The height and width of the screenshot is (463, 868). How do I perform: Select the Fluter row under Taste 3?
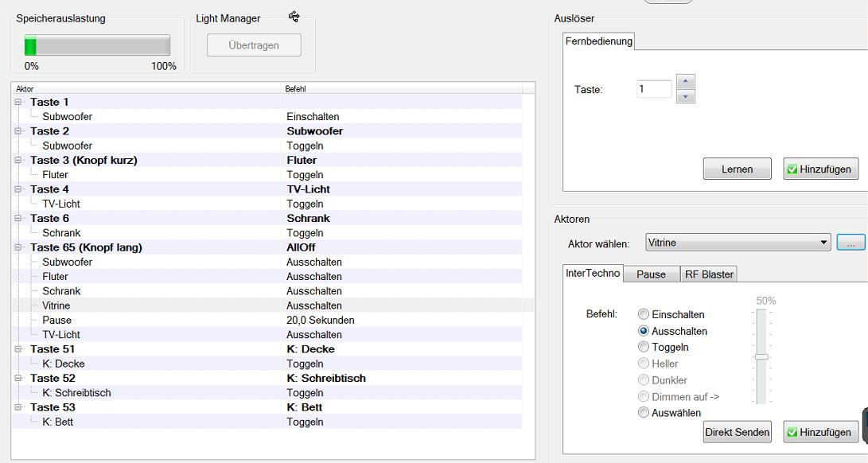(x=267, y=175)
